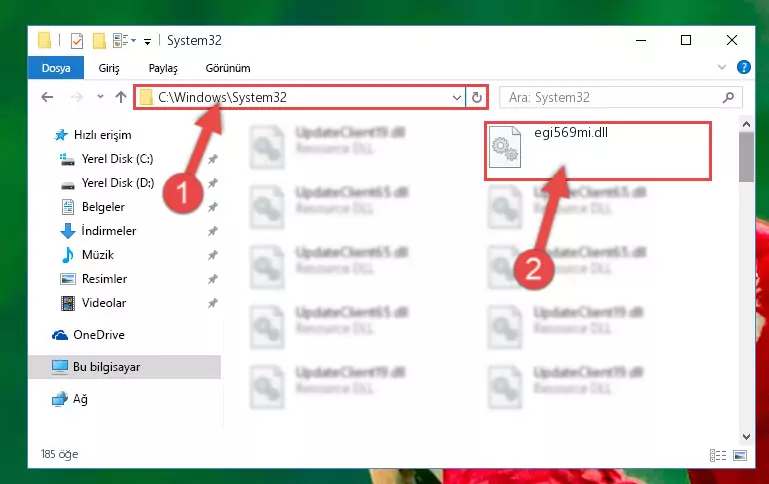This screenshot has height=484, width=769.
Task: Click the file list scroll down arrow
Action: pyautogui.click(x=746, y=436)
